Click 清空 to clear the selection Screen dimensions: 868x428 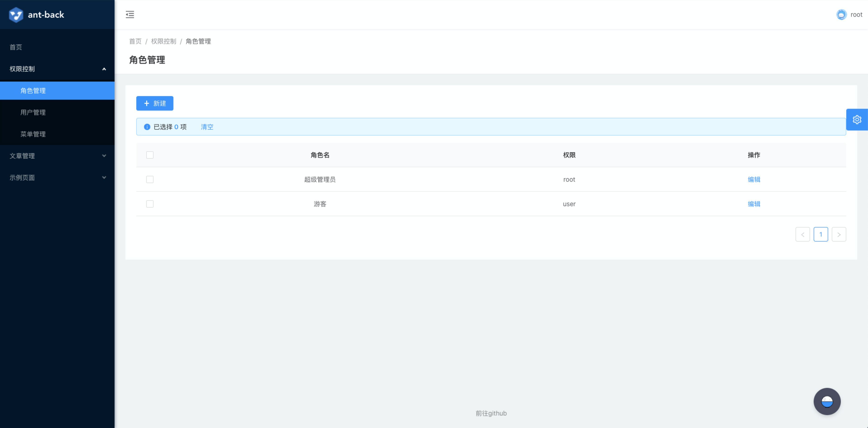click(207, 127)
